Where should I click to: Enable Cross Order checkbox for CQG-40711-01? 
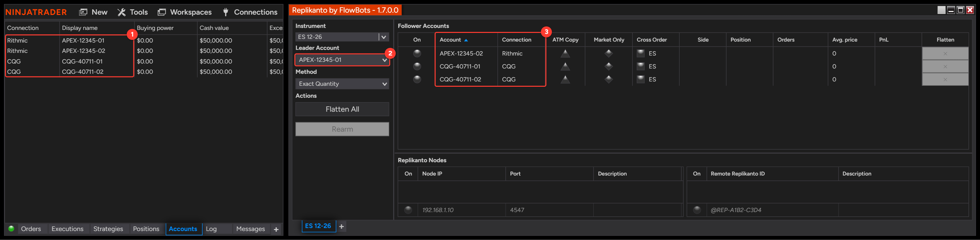pyautogui.click(x=641, y=66)
